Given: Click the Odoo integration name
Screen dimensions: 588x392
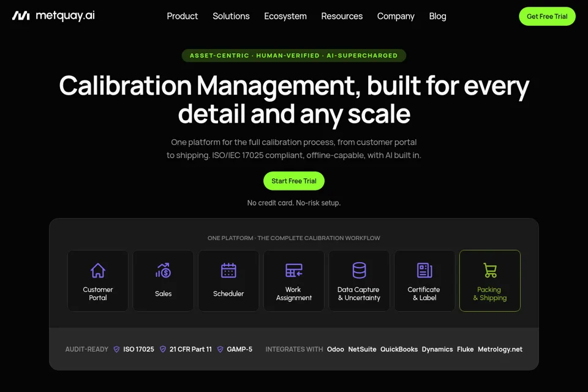Looking at the screenshot, I should [x=335, y=349].
